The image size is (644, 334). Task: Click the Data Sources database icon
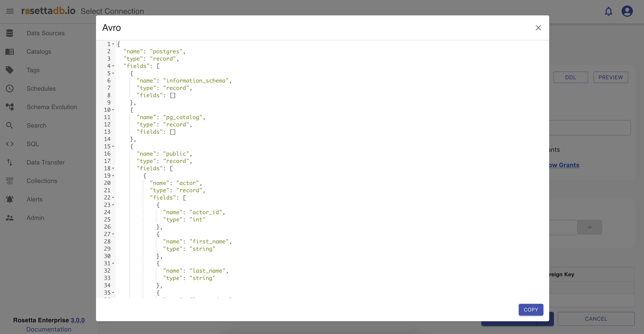[x=10, y=33]
